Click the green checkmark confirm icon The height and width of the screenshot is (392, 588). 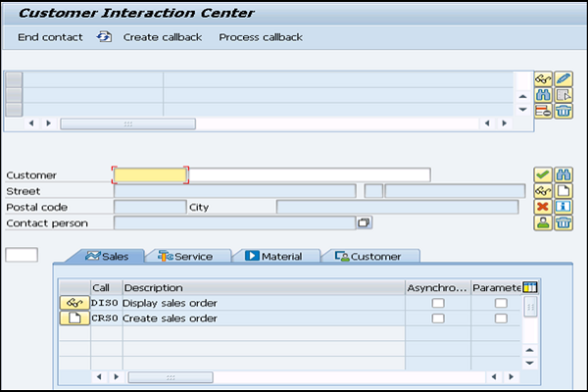[x=542, y=174]
